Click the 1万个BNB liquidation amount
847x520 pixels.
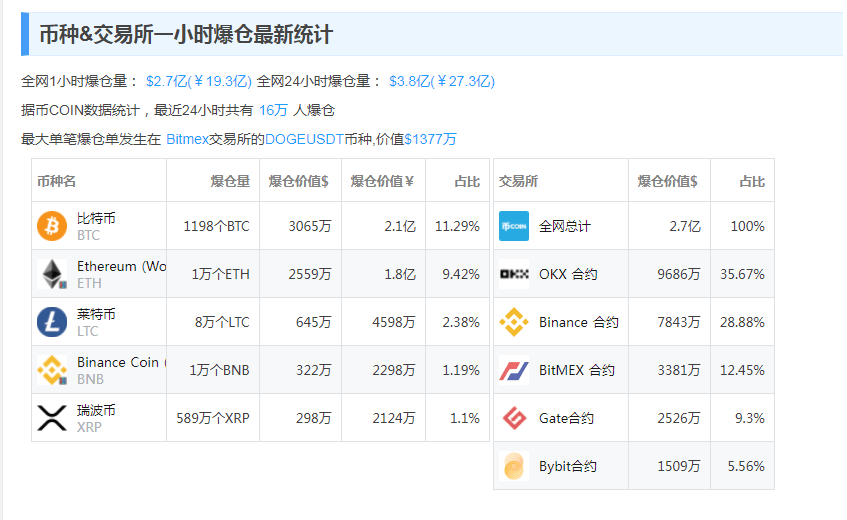tap(219, 370)
